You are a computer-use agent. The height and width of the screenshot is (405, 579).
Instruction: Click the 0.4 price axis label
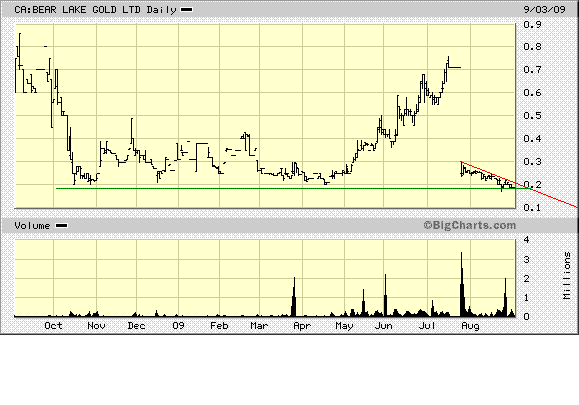(x=532, y=139)
